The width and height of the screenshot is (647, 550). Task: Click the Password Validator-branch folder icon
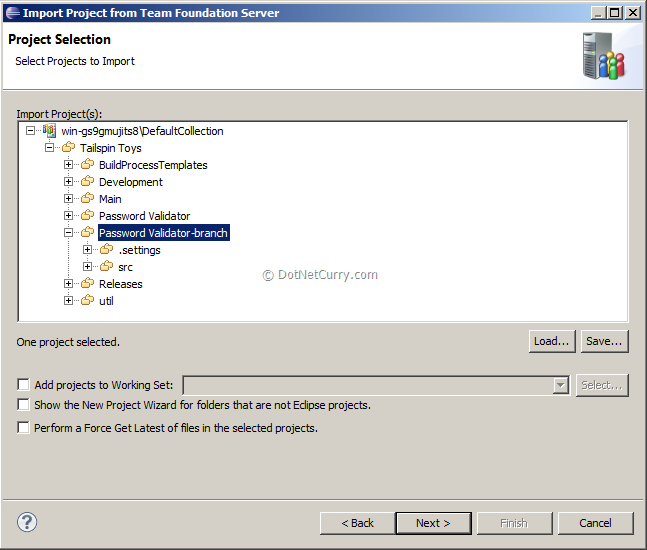(x=87, y=232)
